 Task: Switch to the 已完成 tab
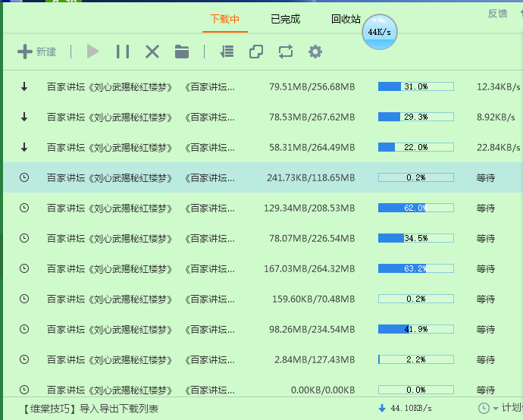tap(285, 19)
